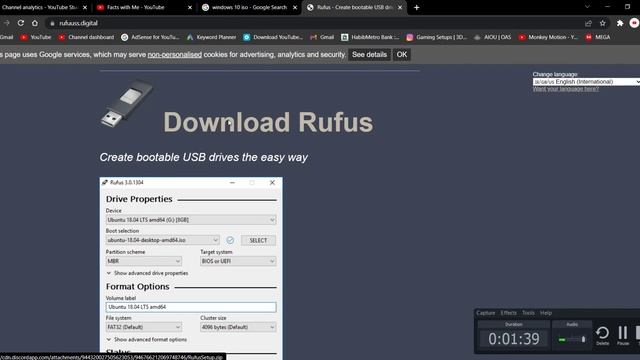Image resolution: width=640 pixels, height=360 pixels.
Task: Open the recorder Effects menu
Action: pos(509,313)
